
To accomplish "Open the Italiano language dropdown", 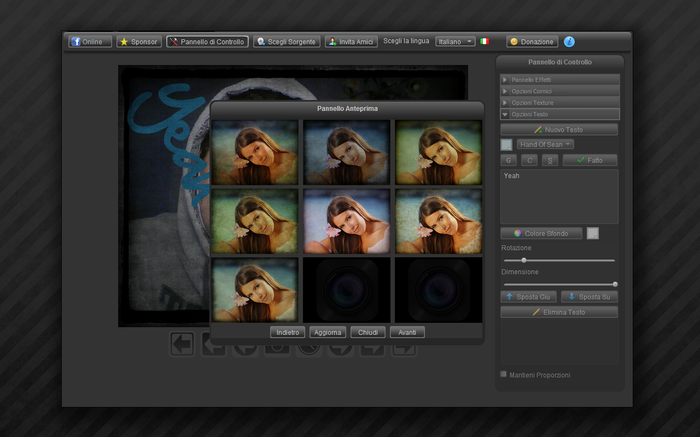I will [455, 42].
